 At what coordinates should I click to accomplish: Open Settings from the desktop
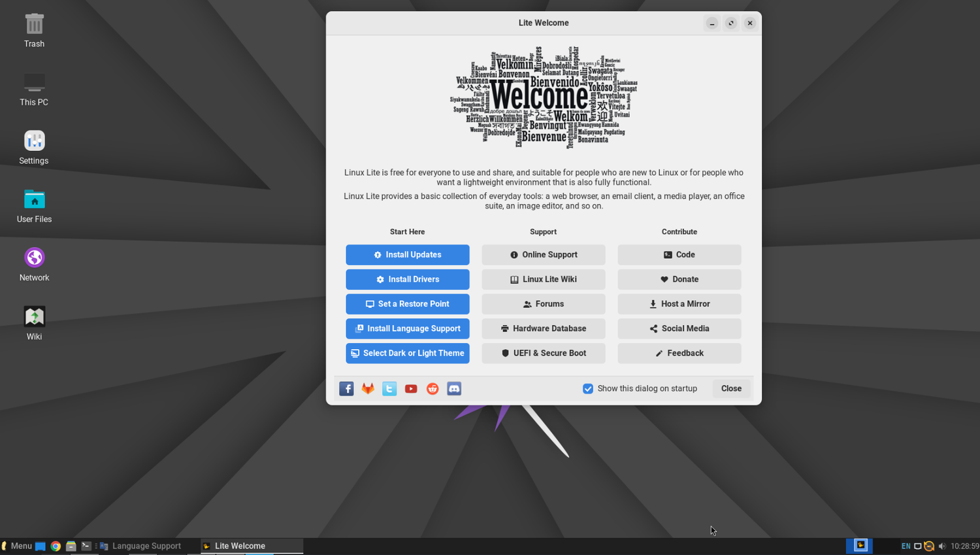click(33, 146)
